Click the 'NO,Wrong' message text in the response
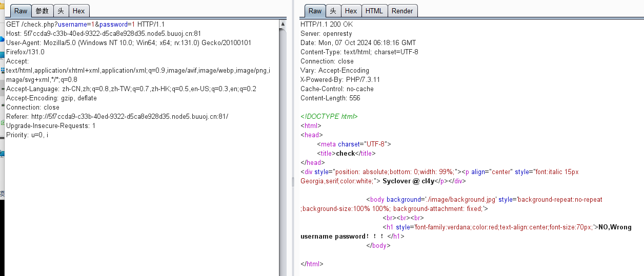 pos(614,227)
